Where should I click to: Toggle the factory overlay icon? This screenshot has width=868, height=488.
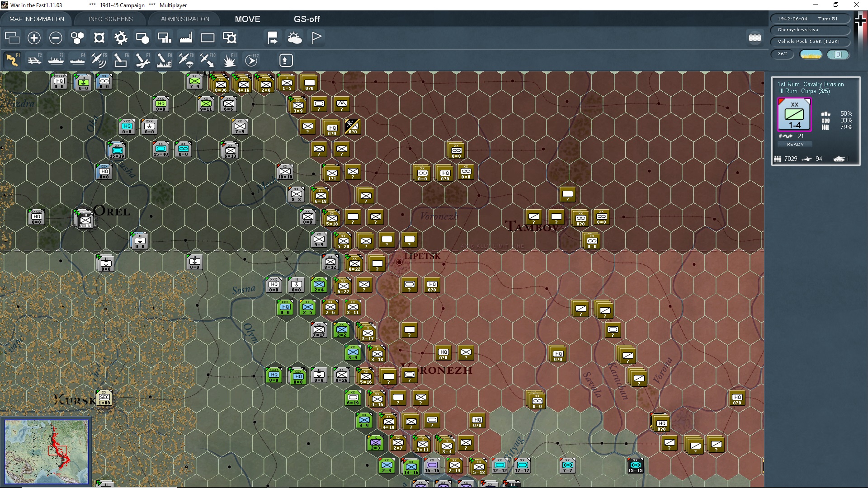tap(186, 38)
